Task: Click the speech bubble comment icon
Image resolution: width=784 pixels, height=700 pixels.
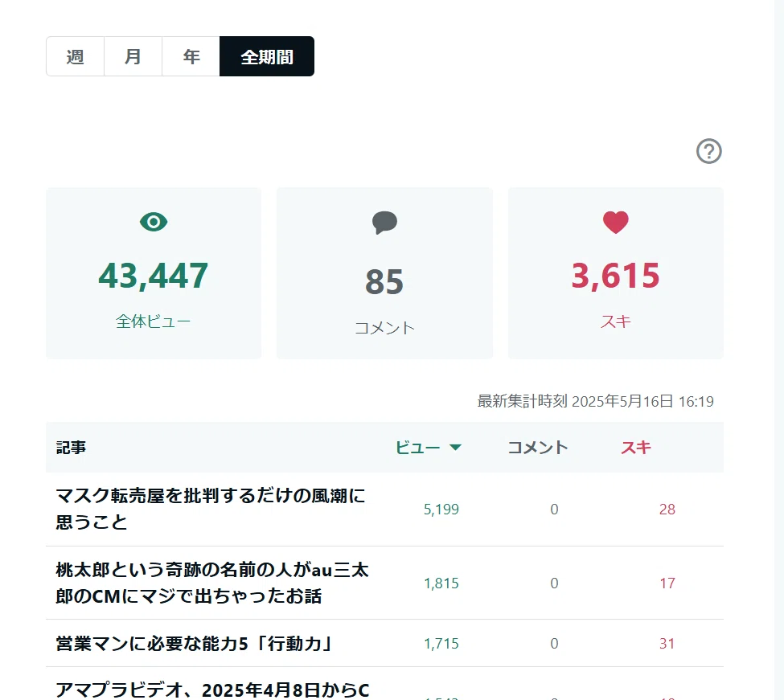Action: (x=384, y=223)
